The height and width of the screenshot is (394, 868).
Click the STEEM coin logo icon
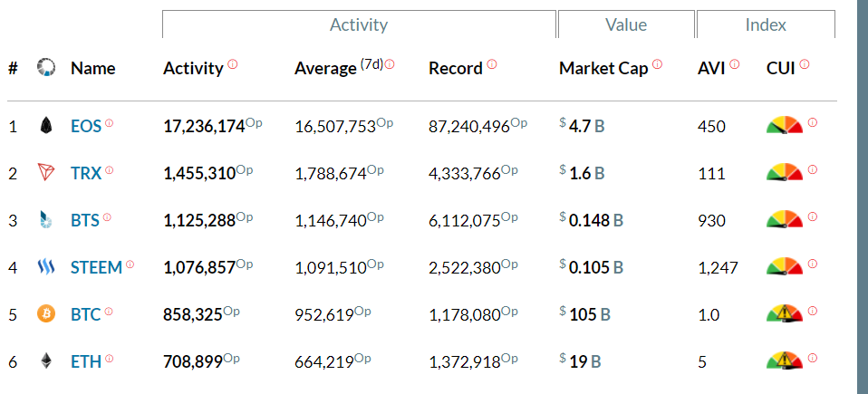click(x=46, y=267)
